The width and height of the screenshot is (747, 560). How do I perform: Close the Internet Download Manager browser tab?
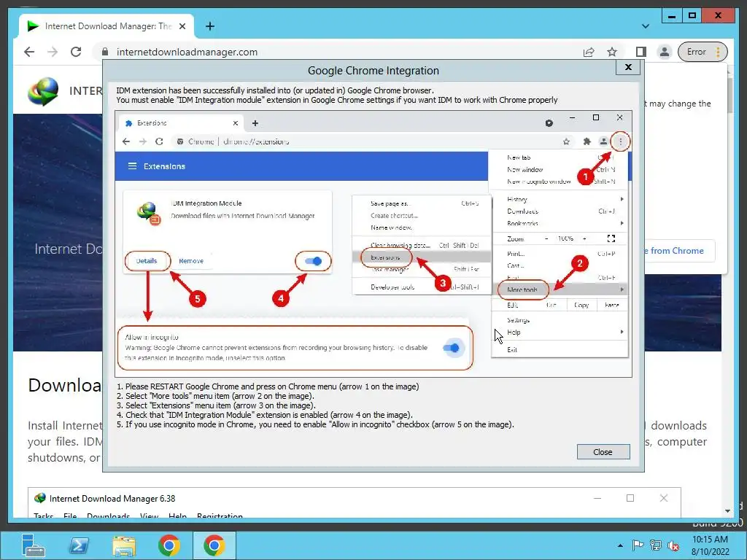182,26
